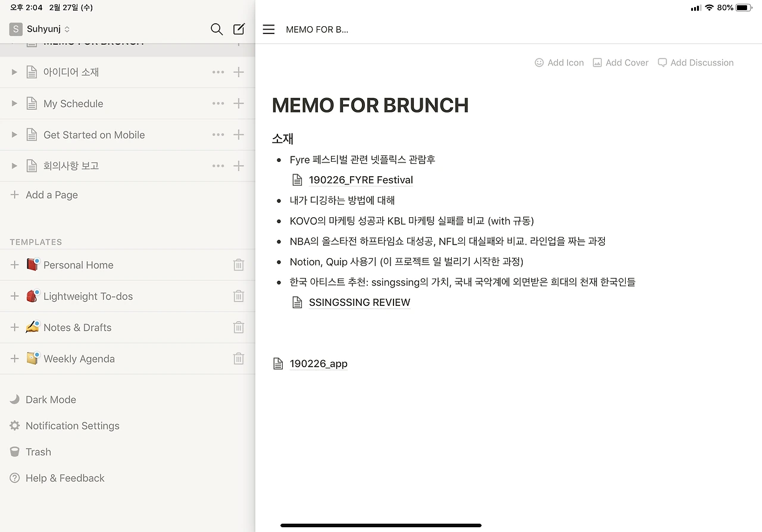Add a subpage inside 아이디어 소재
Viewport: 762px width, 532px height.
coord(239,72)
